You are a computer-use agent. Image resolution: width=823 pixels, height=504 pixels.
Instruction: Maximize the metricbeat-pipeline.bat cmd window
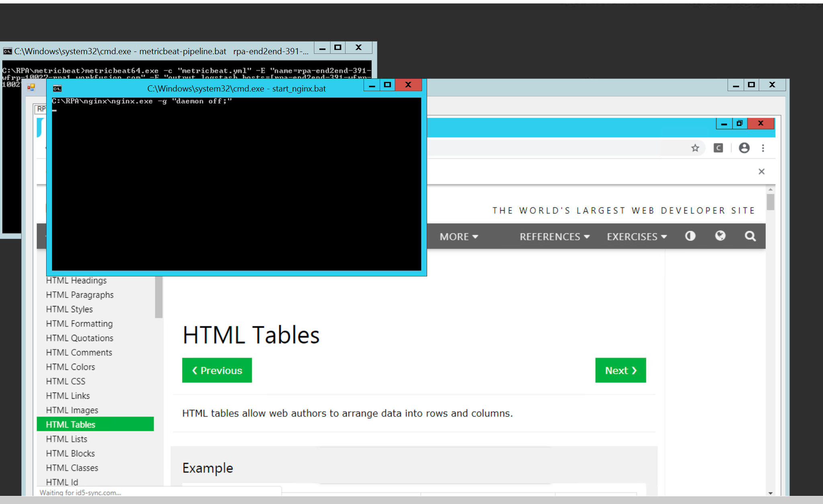pos(338,47)
